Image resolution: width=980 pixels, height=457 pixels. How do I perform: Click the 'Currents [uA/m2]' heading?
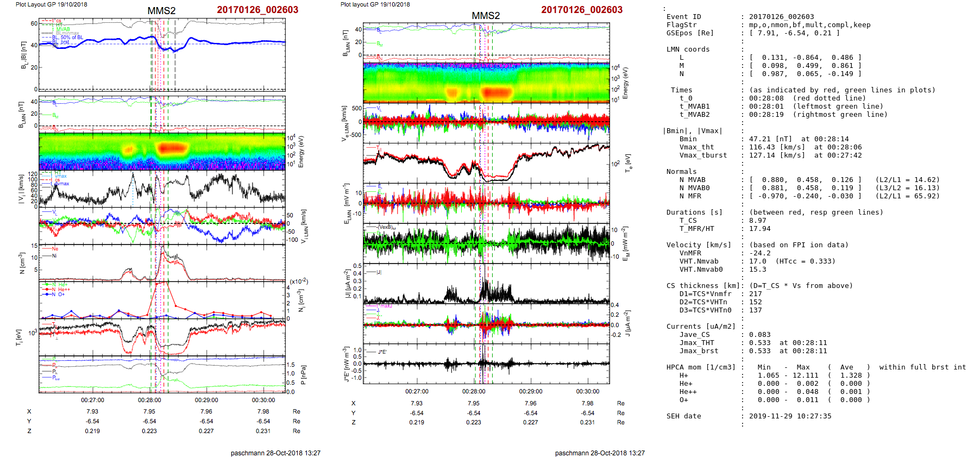coord(701,327)
